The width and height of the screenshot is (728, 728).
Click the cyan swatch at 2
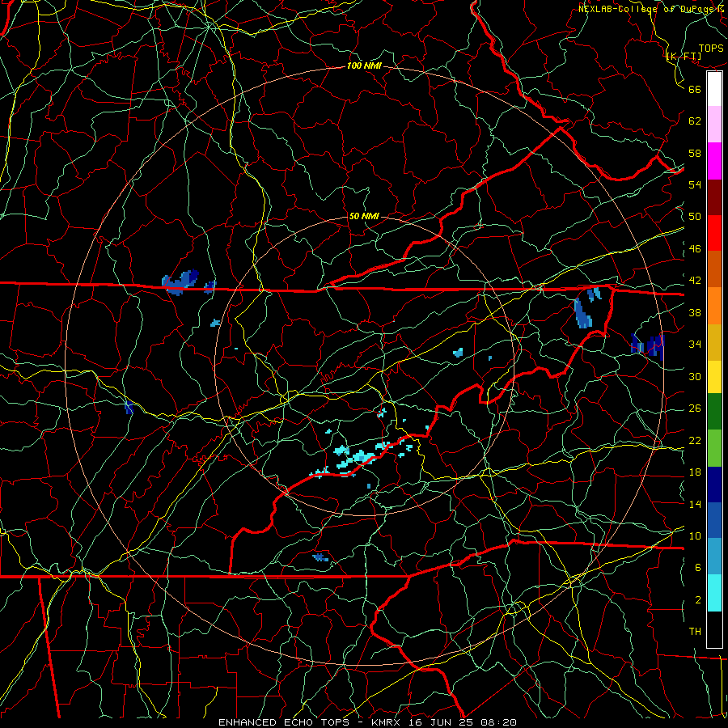click(x=714, y=593)
